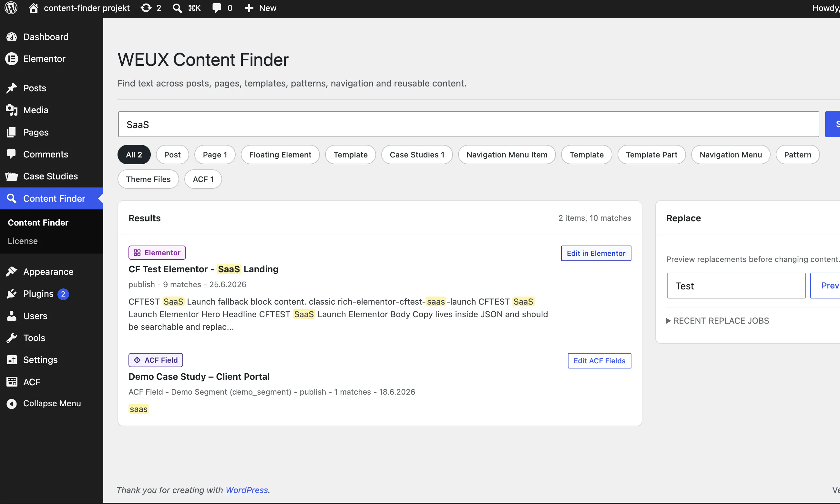Select the All 2 filter
This screenshot has width=840, height=504.
(x=134, y=155)
